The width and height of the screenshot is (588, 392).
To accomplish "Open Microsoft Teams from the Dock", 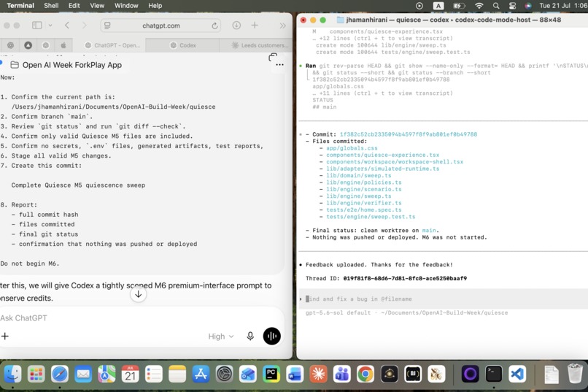I will pyautogui.click(x=341, y=374).
